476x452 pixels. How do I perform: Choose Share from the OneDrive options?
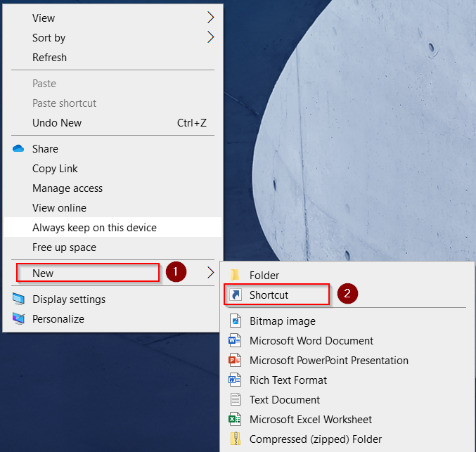point(113,149)
